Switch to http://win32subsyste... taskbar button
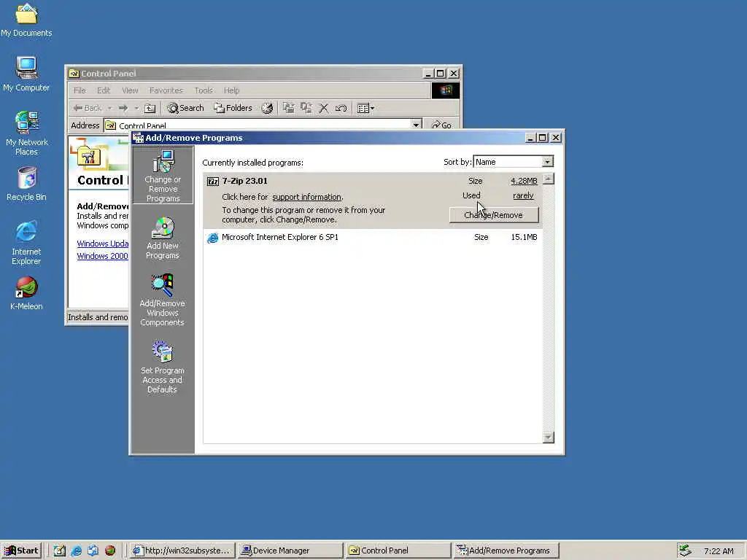Screen dimensions: 747x560 pos(182,551)
